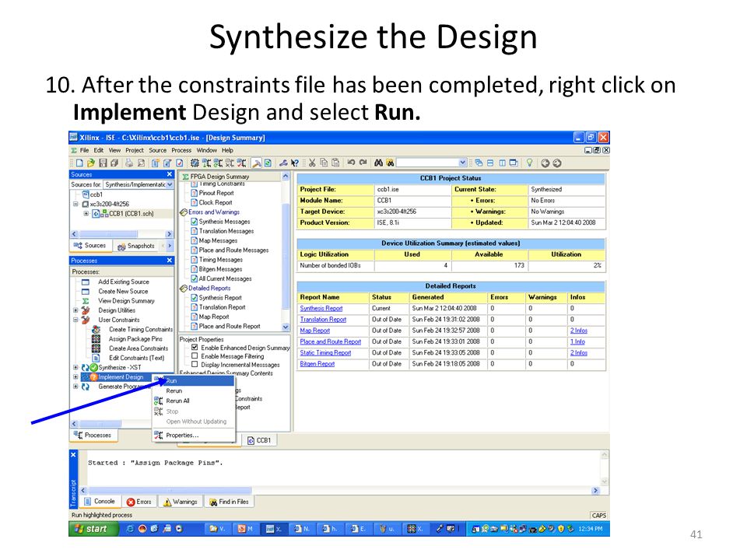Click the green check icon beside Synthesize - XST
Screen dimensions: 747x560
pyautogui.click(x=94, y=368)
